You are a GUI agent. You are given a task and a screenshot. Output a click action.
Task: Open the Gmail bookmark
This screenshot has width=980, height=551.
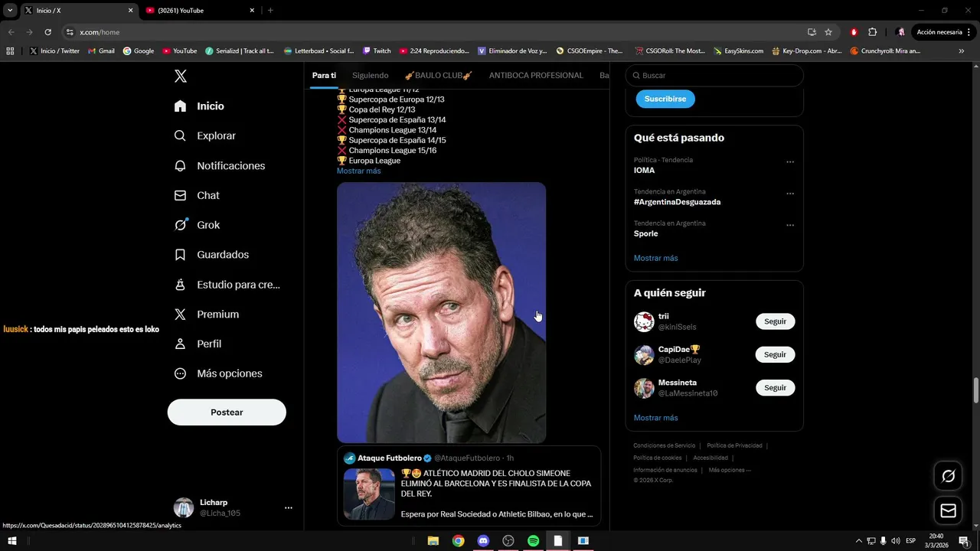[102, 51]
